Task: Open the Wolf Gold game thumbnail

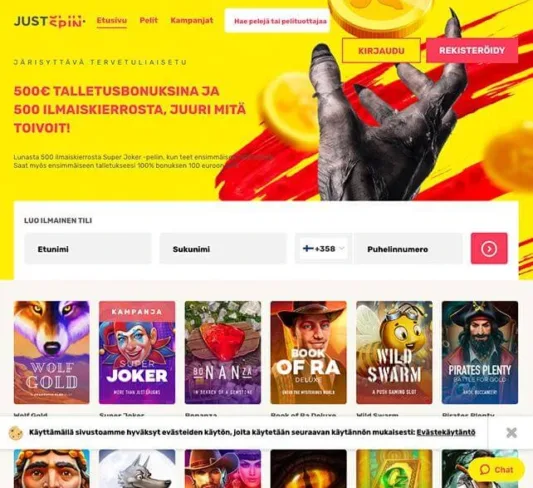Action: coord(52,352)
